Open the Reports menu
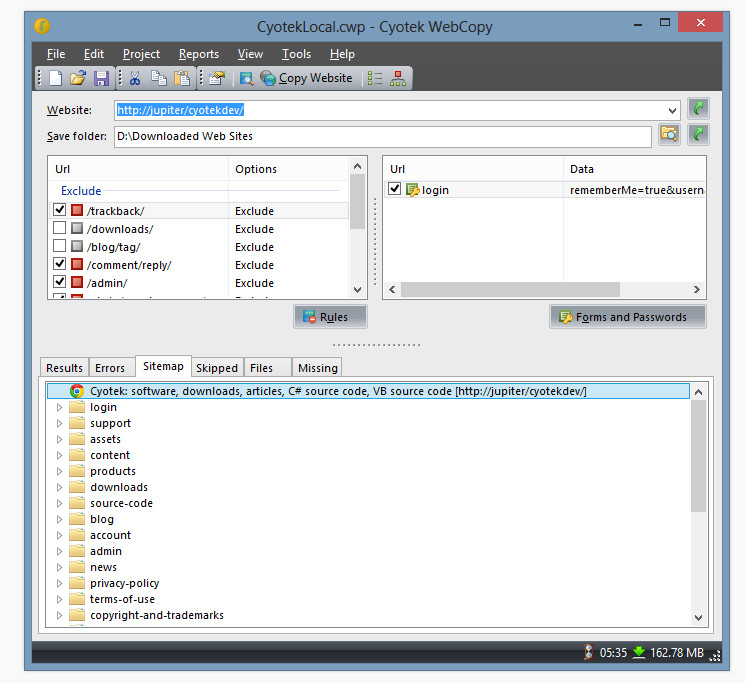 click(199, 54)
